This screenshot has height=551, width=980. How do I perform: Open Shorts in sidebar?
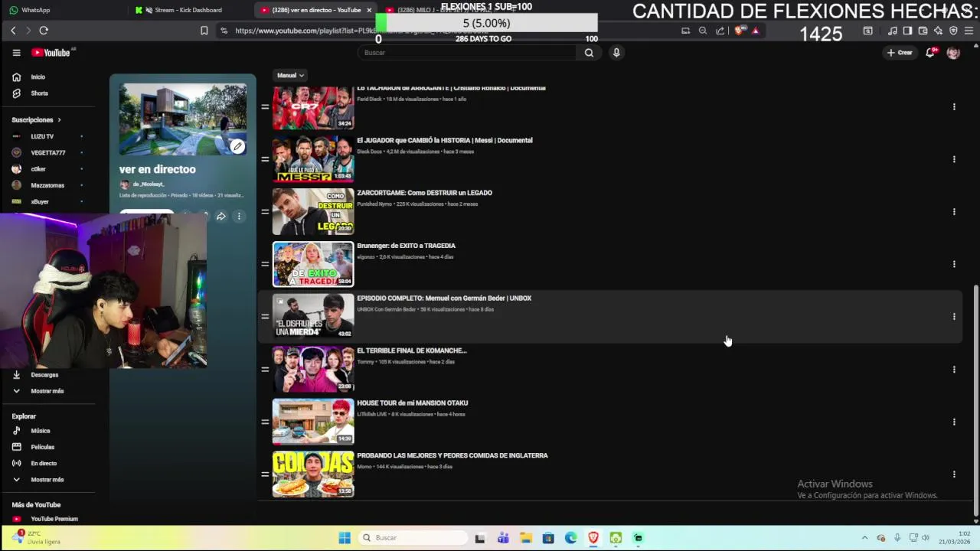39,93
